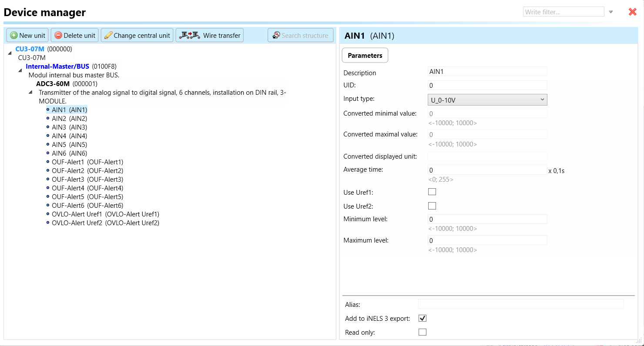Click the New unit toolbar button
The width and height of the screenshot is (644, 346).
coord(27,35)
